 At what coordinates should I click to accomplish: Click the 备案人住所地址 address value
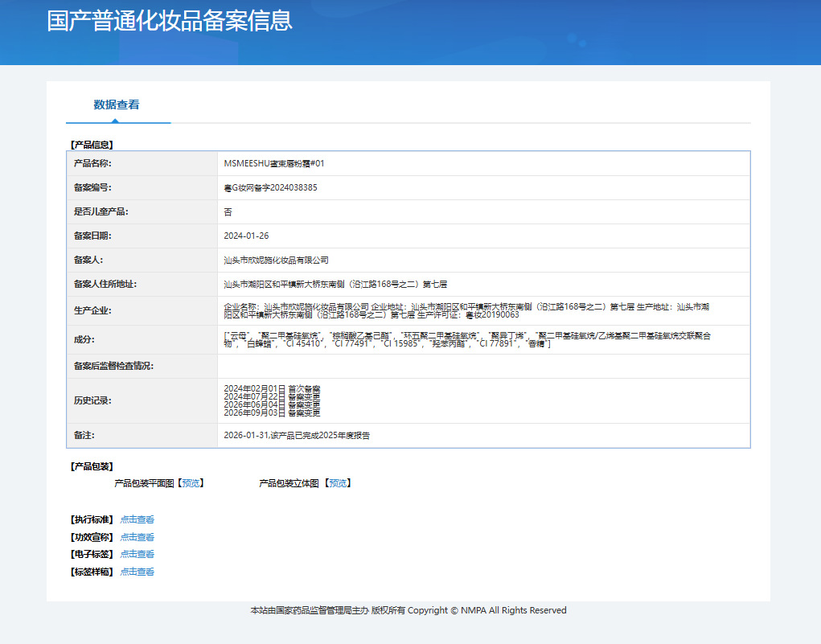click(335, 285)
